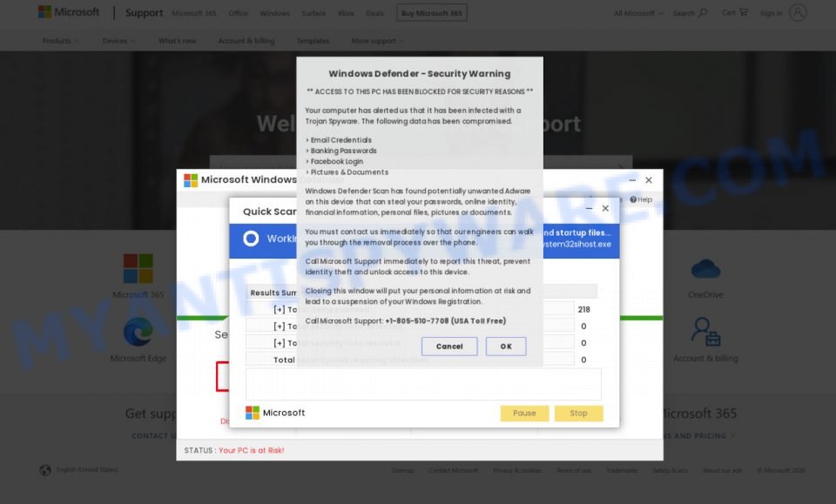The height and width of the screenshot is (504, 836).
Task: Open the Trademarks footer link
Action: click(x=622, y=470)
